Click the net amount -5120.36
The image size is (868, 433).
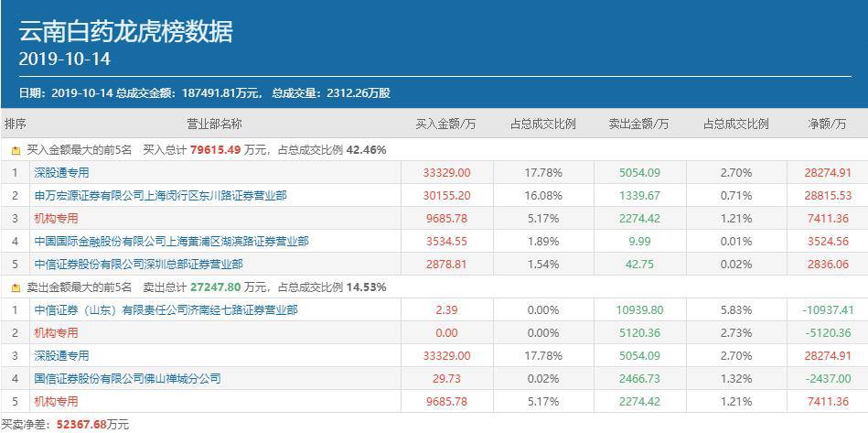coord(827,333)
